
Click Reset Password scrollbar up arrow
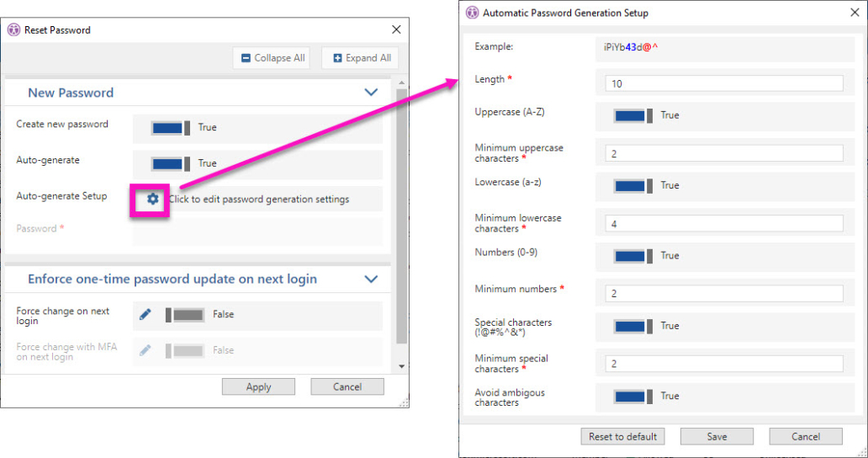coord(402,83)
